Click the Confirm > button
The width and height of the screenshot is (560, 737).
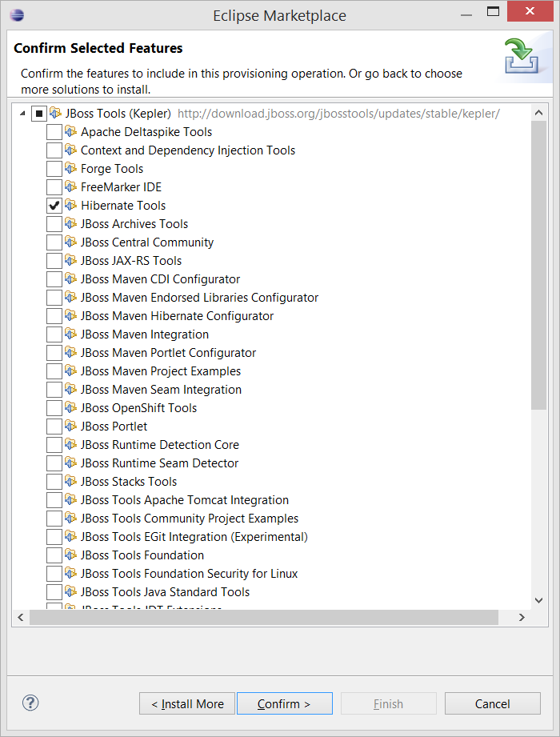284,703
